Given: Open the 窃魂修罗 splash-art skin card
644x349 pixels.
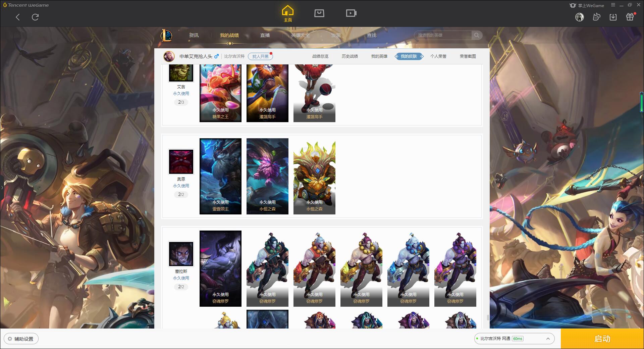Looking at the screenshot, I should pyautogui.click(x=220, y=268).
